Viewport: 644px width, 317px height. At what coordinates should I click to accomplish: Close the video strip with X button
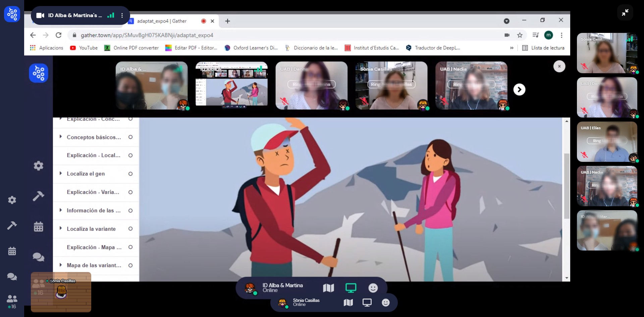(x=559, y=66)
